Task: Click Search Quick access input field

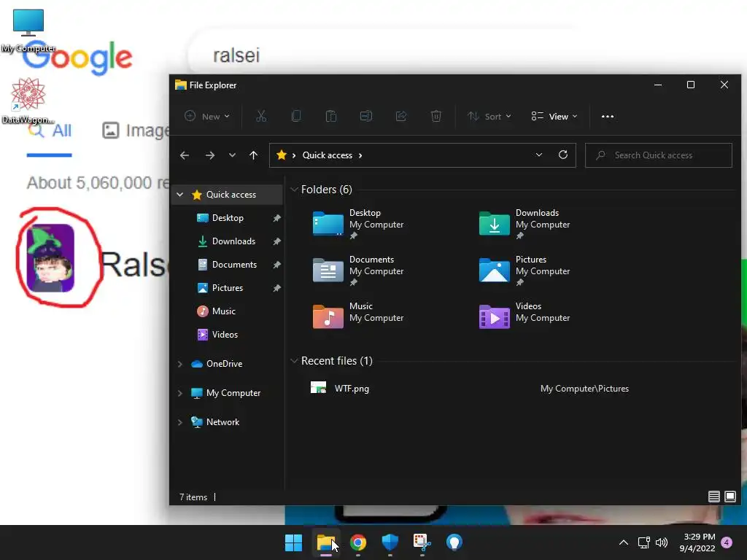Action: click(659, 155)
